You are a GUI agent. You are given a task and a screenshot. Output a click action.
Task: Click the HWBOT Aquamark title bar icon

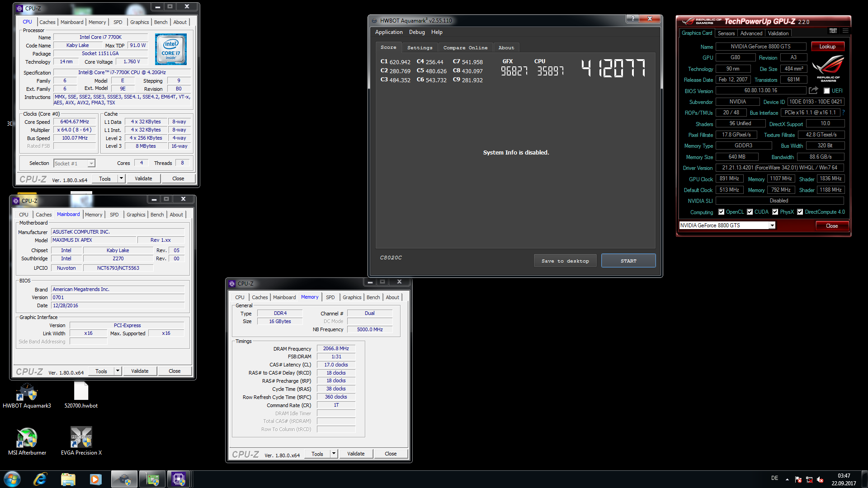[374, 21]
